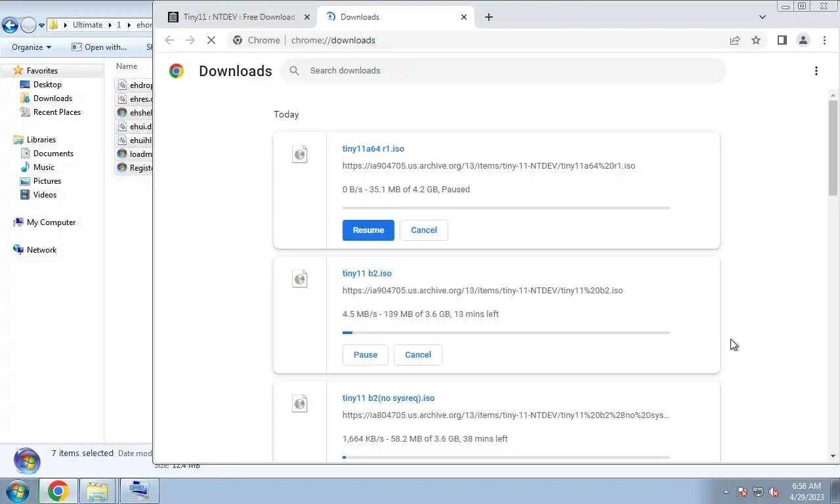Click the truncated tiny11%20b2%28no%20sys… source URL
The width and height of the screenshot is (840, 504).
[x=506, y=415]
